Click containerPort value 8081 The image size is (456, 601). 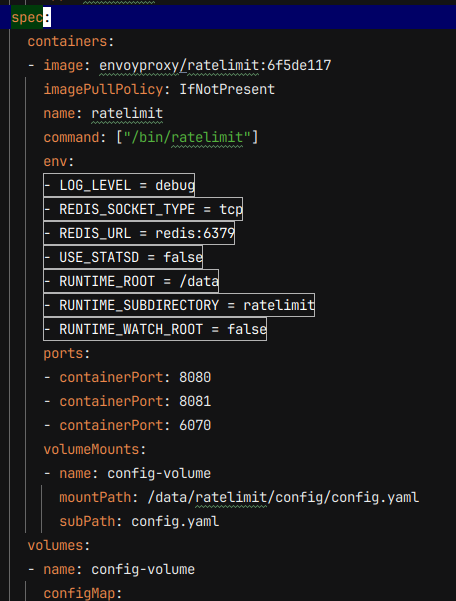point(195,401)
